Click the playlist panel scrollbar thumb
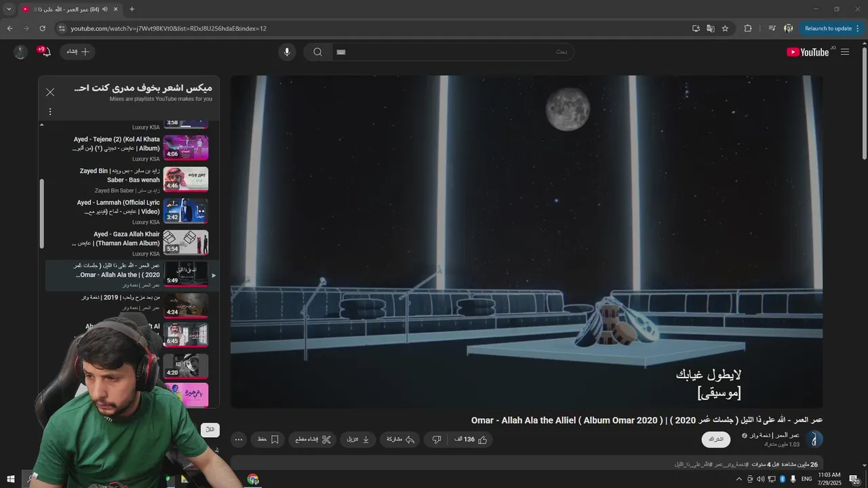 (41, 213)
